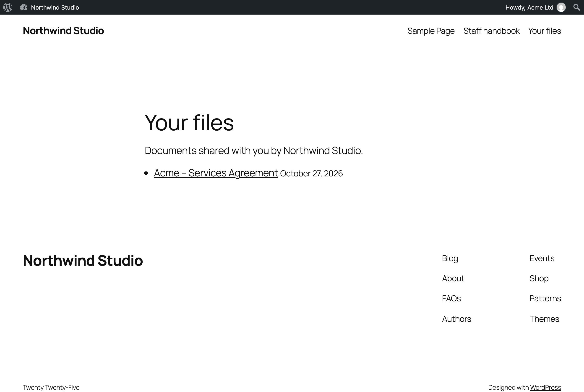Screen dimensions: 584x392
Task: Open the Authors footer link
Action: [456, 319]
